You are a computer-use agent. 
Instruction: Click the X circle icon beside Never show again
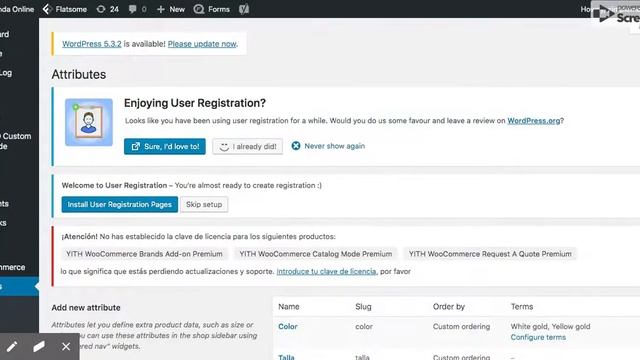[x=296, y=146]
